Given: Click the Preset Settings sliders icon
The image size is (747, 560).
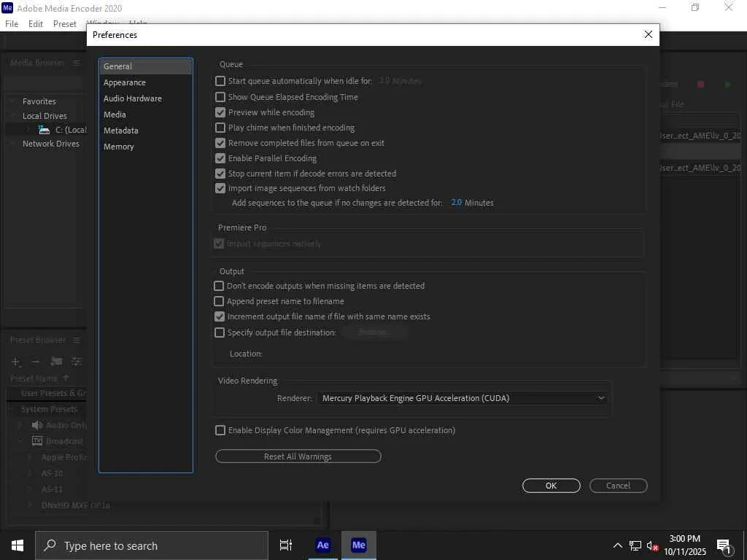Looking at the screenshot, I should tap(76, 362).
